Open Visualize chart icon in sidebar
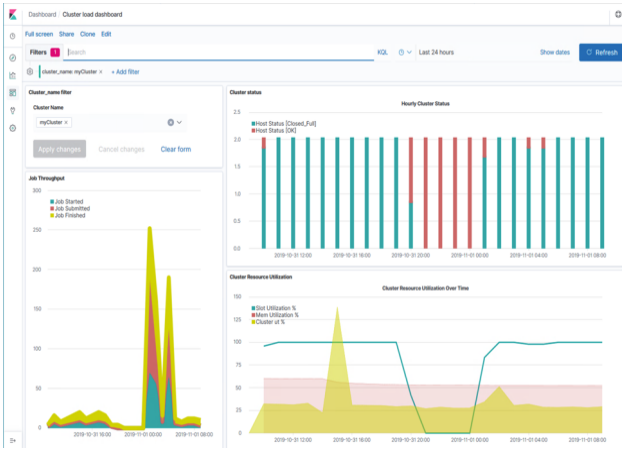 point(13,75)
